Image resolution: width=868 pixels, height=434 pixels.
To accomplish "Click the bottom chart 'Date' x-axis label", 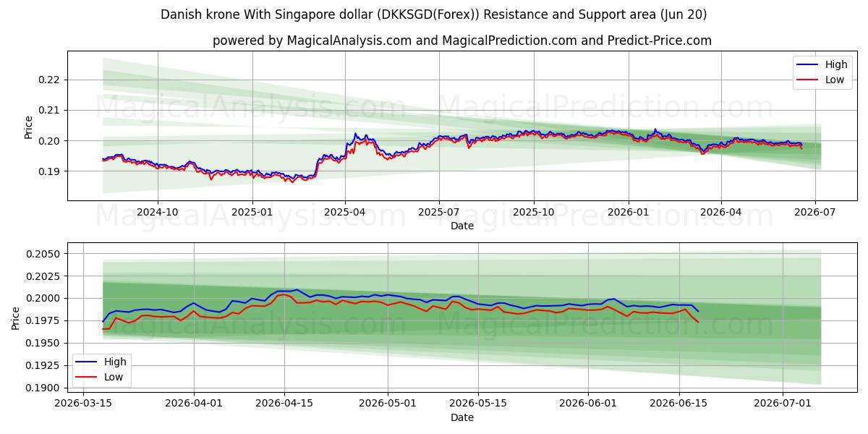I will pos(462,417).
